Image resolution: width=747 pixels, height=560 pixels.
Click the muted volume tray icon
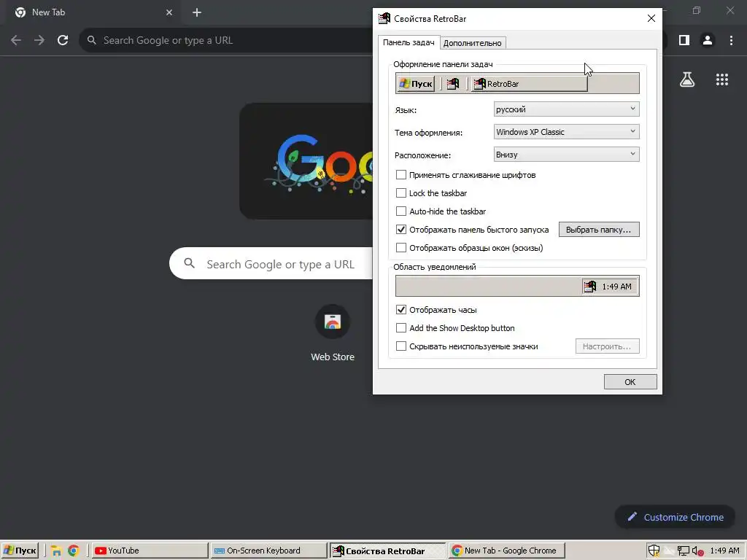698,551
